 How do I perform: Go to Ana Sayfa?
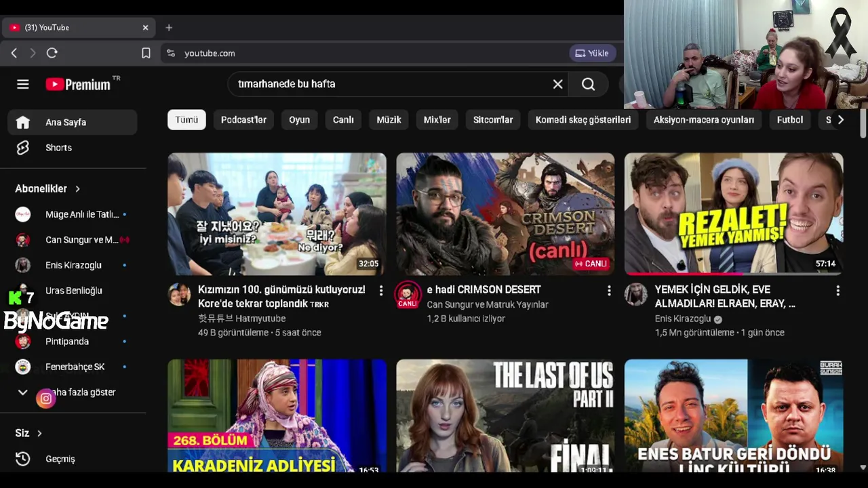pyautogui.click(x=73, y=122)
